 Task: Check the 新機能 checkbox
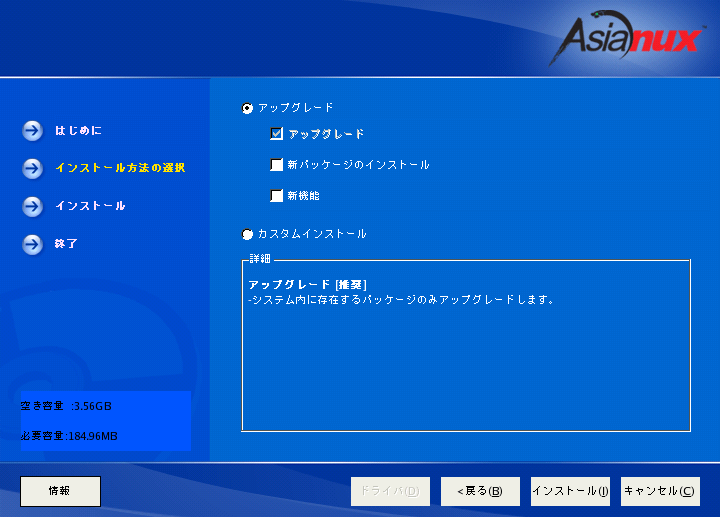[276, 196]
